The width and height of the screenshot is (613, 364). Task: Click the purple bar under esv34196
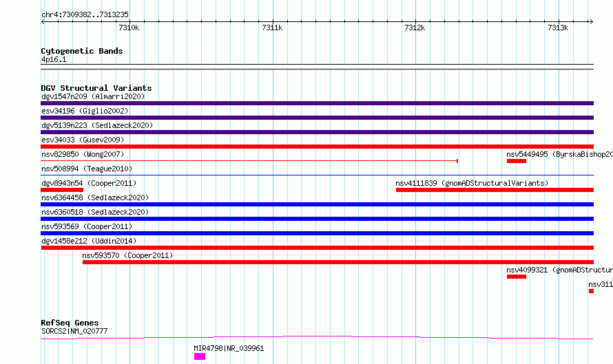point(317,118)
